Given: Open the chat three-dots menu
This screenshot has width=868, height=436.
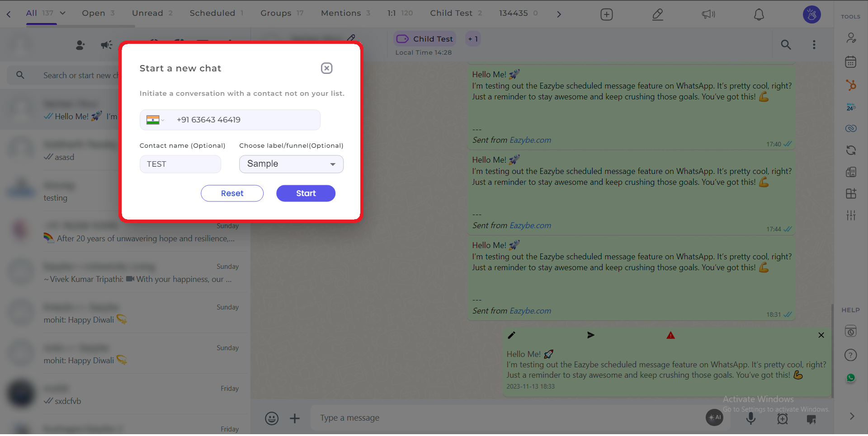Looking at the screenshot, I should 814,44.
